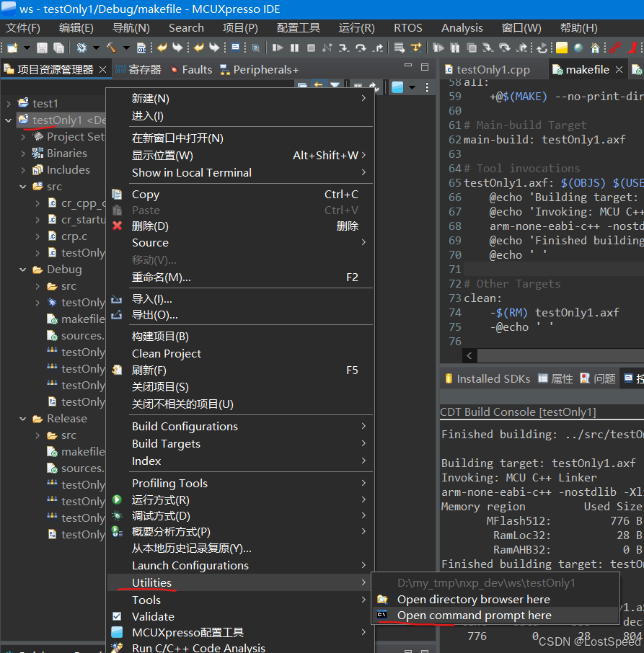
Task: Click the home toolbar icon
Action: coord(595,48)
